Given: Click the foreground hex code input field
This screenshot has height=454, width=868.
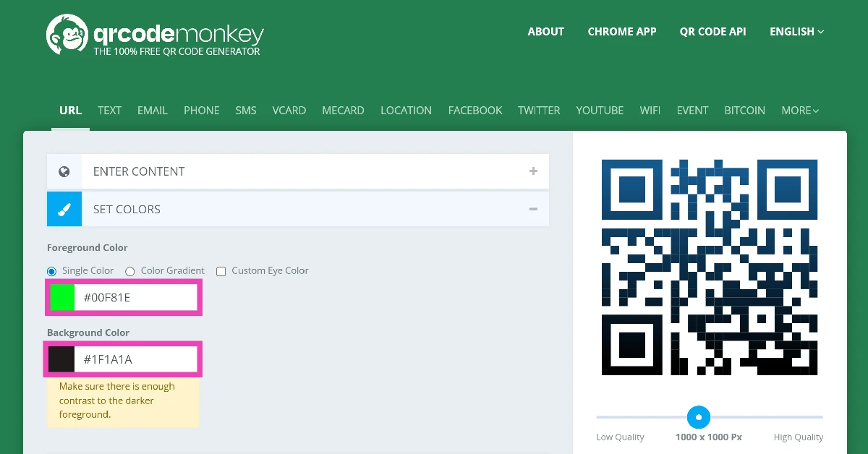Looking at the screenshot, I should click(x=136, y=298).
